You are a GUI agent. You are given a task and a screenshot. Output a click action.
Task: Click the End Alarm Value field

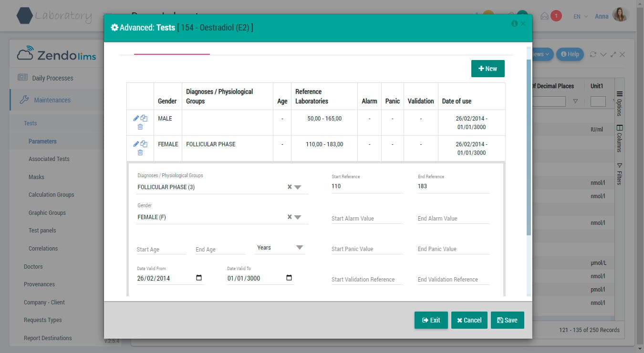453,218
